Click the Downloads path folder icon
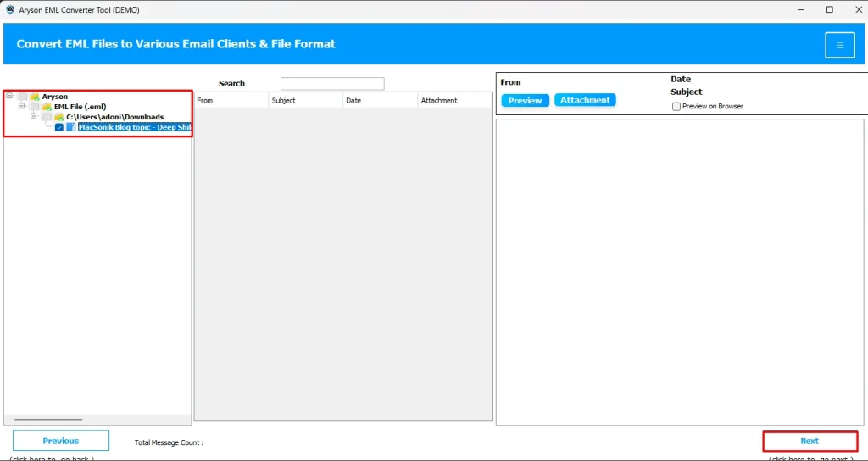The height and width of the screenshot is (461, 868). pyautogui.click(x=58, y=117)
